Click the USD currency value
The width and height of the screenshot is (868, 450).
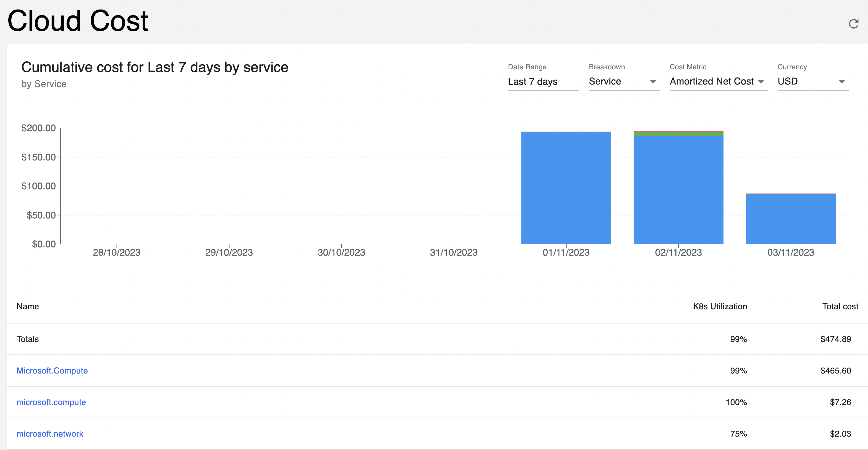pos(788,82)
